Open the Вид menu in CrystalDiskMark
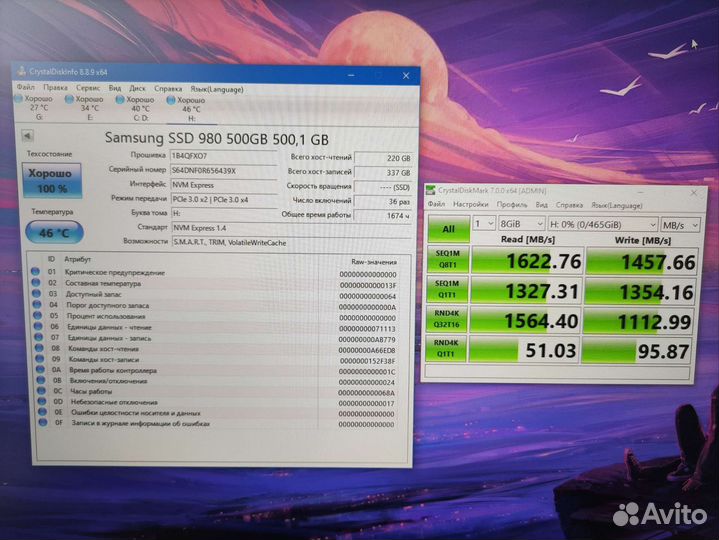This screenshot has width=719, height=540. tap(541, 205)
